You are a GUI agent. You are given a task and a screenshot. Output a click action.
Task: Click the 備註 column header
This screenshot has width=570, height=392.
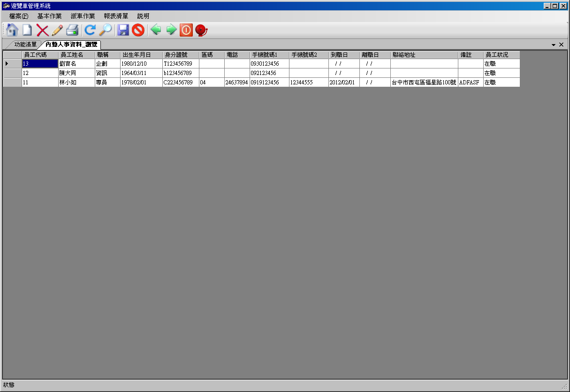click(x=471, y=55)
